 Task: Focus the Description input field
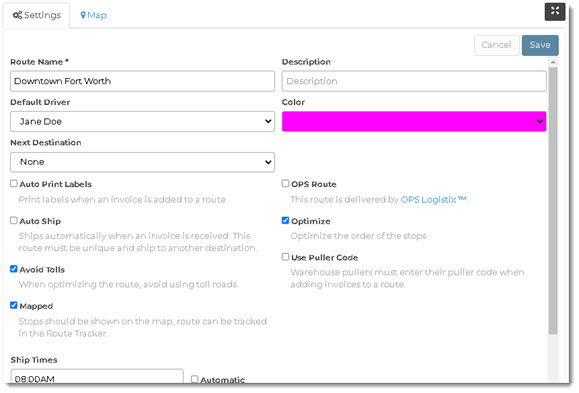pos(414,81)
